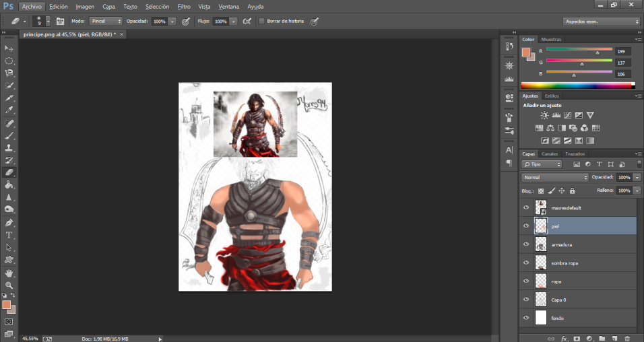This screenshot has height=342, width=644.
Task: Select the Custom Shape tool
Action: pos(9,259)
